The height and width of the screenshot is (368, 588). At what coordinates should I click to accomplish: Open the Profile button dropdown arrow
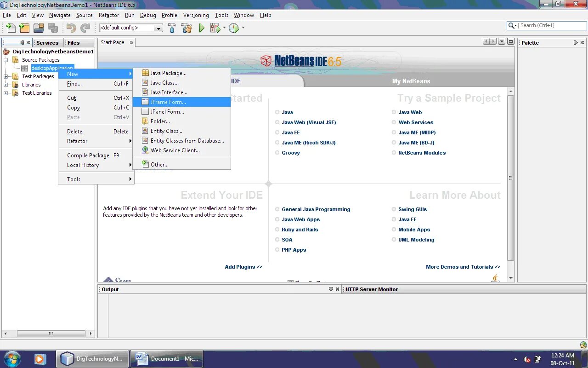tap(243, 28)
